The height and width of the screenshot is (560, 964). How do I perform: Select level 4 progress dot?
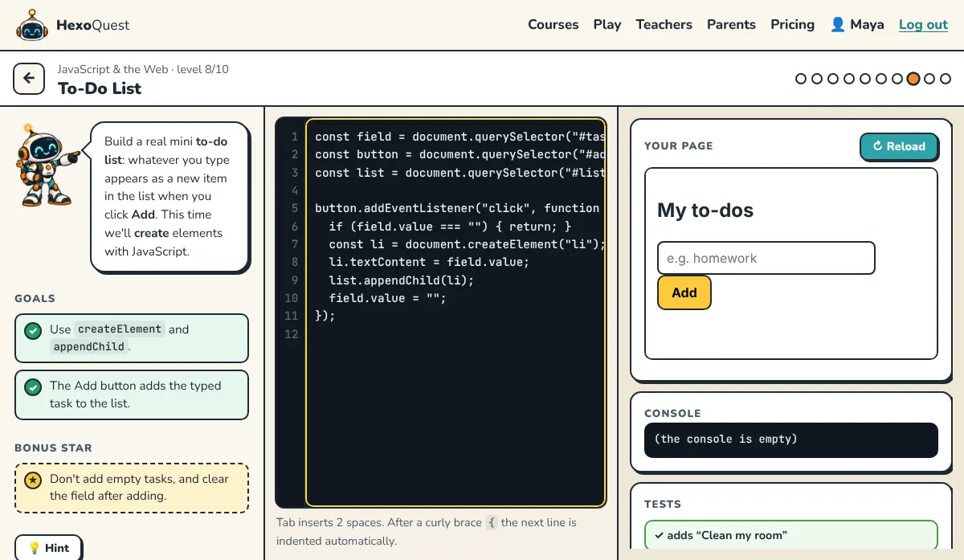[x=849, y=79]
